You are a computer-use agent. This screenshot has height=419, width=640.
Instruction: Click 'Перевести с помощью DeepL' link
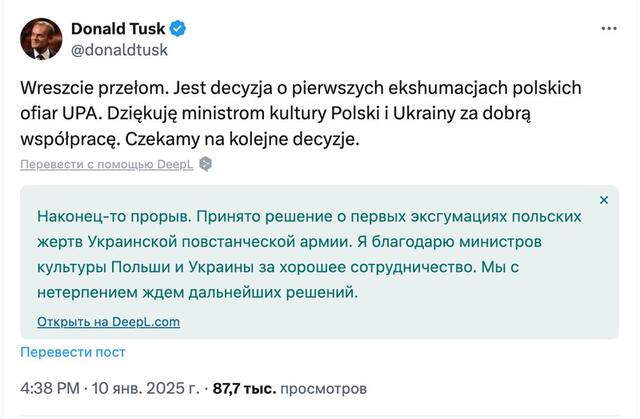(x=107, y=164)
